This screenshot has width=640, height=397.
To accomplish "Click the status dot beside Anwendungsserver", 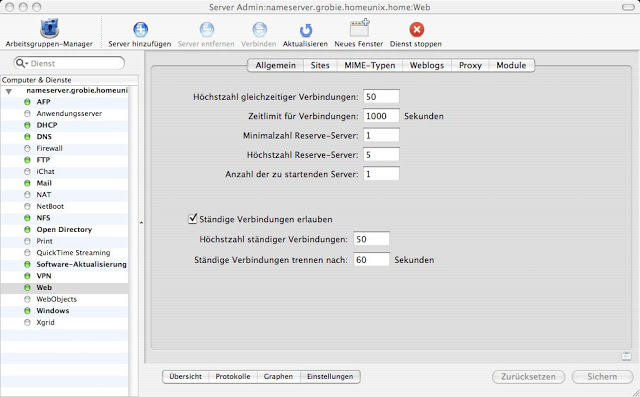I will click(27, 113).
